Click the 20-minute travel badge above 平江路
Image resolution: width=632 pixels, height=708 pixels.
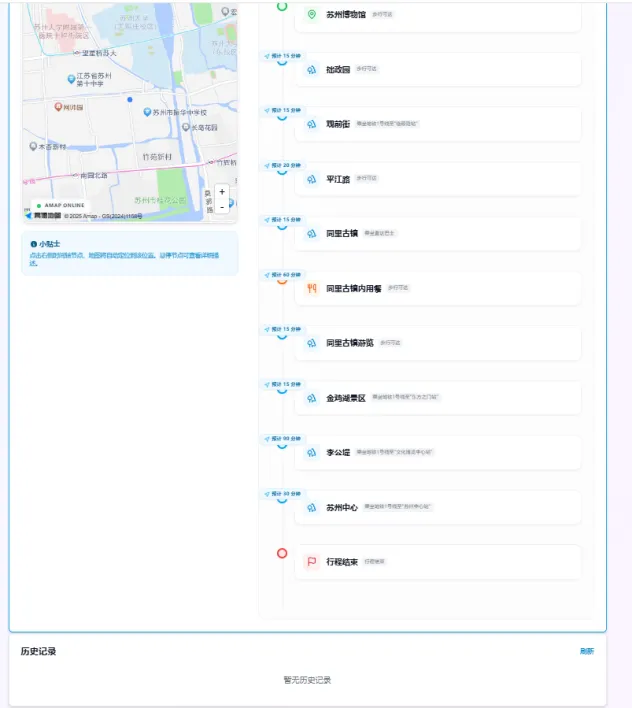pos(283,165)
